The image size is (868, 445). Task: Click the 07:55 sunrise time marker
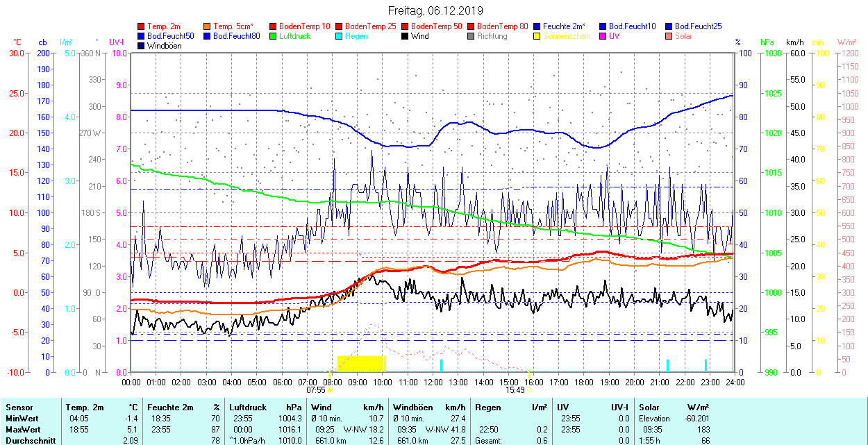point(315,390)
